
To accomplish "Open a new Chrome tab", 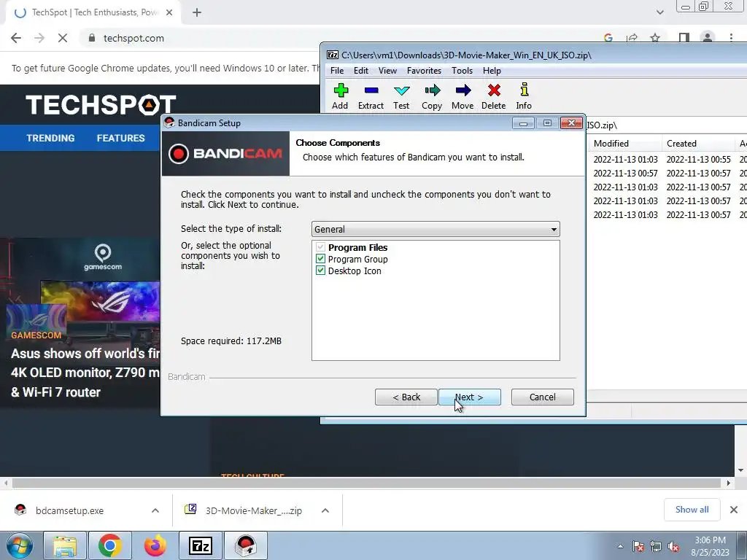I will click(x=197, y=12).
